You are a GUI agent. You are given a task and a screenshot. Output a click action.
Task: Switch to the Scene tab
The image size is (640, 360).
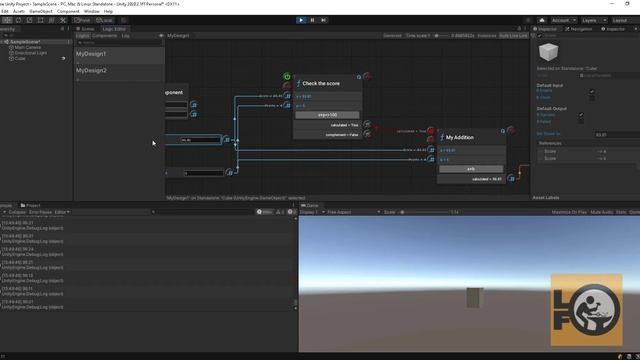85,29
